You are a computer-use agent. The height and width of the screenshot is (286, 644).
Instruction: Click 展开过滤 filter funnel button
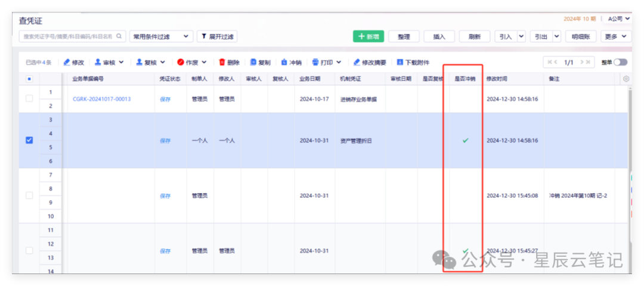[x=217, y=36]
